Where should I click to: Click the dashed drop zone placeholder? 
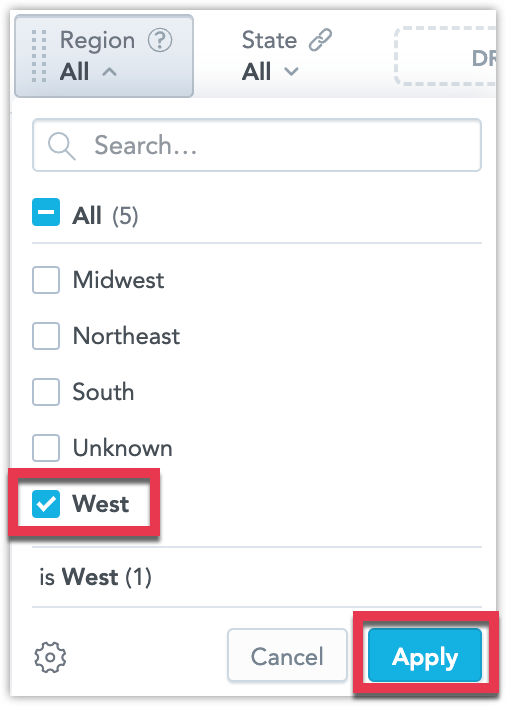pyautogui.click(x=445, y=56)
